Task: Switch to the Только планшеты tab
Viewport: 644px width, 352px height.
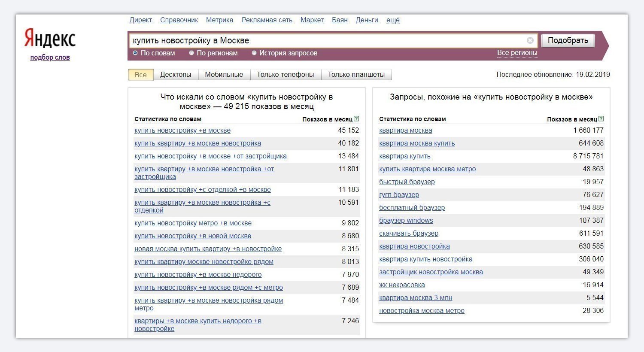Action: click(356, 75)
